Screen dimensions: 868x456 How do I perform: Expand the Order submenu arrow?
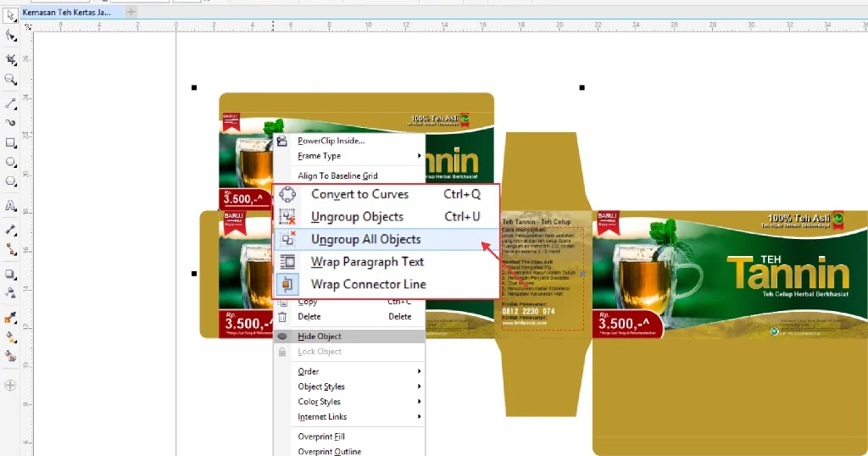[419, 371]
